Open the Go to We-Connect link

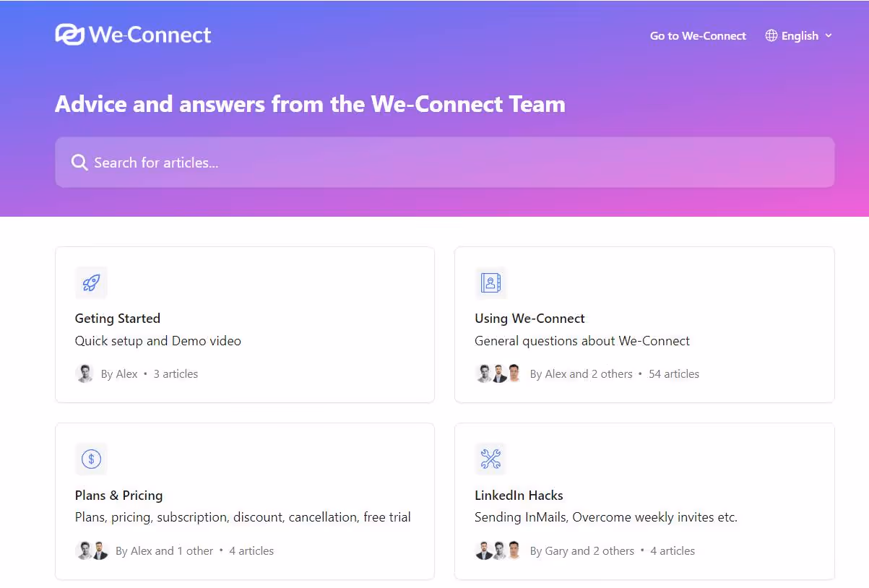pos(698,35)
